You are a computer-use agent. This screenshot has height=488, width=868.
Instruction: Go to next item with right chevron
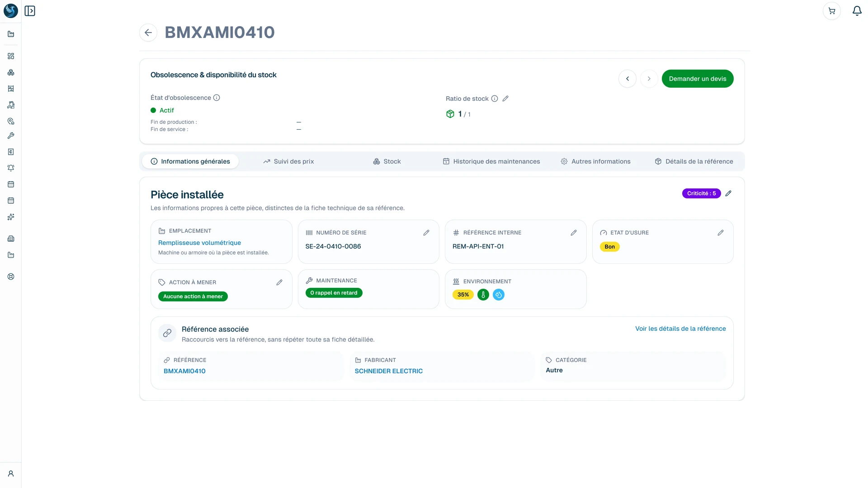point(649,79)
